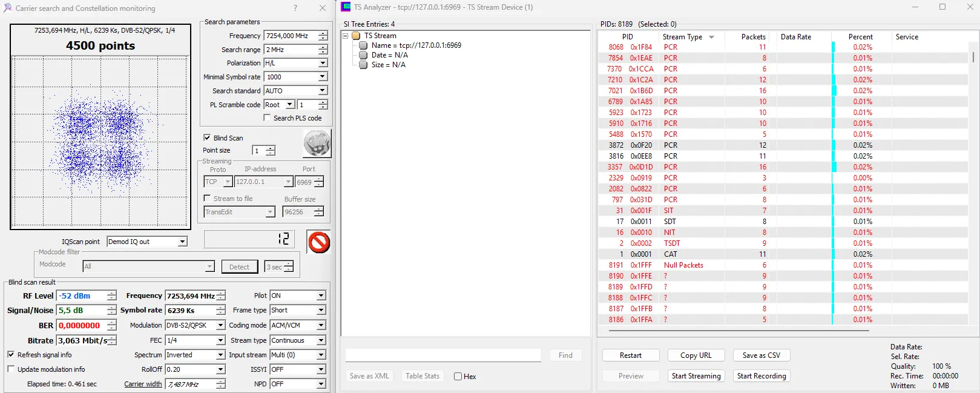The image size is (980, 393).
Task: Open the Polarization dropdown
Action: point(322,63)
